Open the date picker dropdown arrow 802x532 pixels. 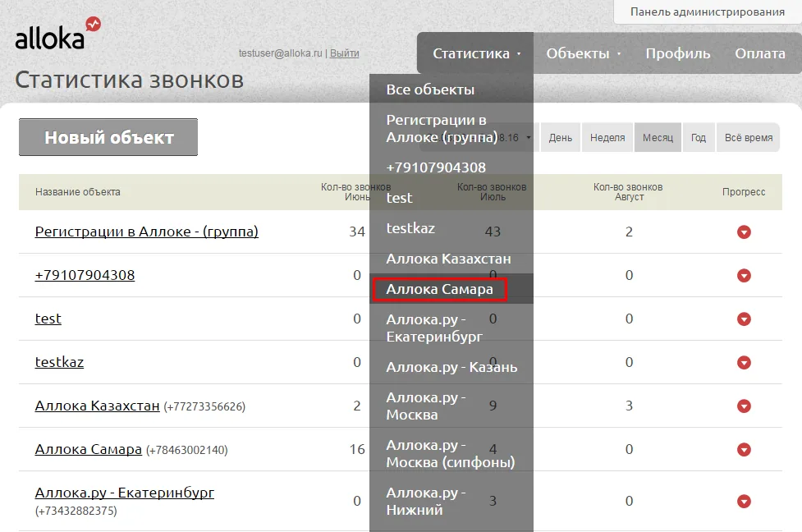[529, 138]
